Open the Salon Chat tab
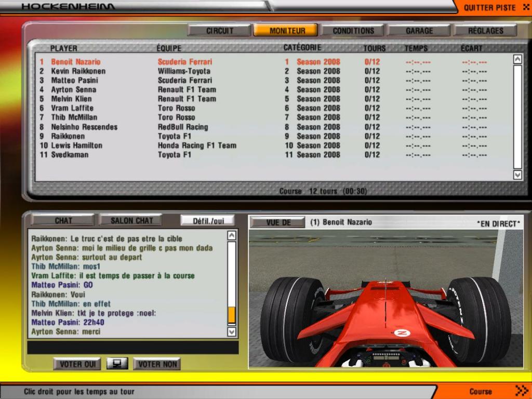Viewport: 532px width, 399px height. pyautogui.click(x=131, y=220)
